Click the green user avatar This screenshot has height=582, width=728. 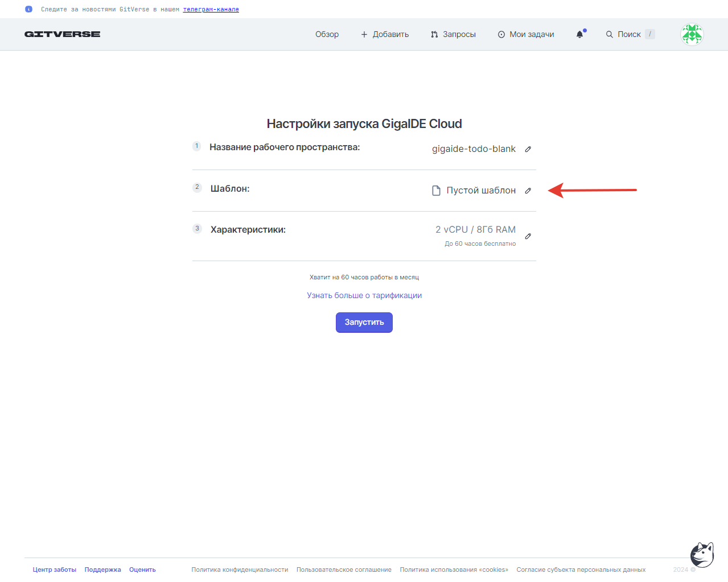(x=692, y=34)
